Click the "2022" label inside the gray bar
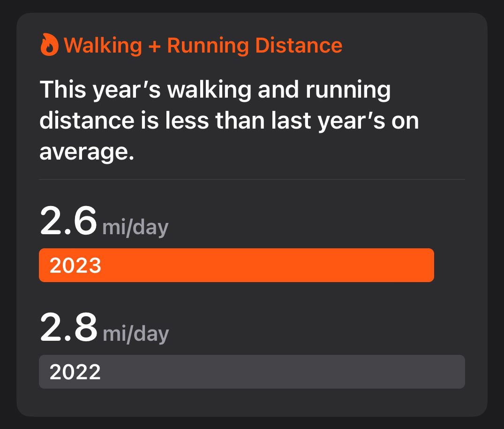The height and width of the screenshot is (429, 504). (75, 372)
